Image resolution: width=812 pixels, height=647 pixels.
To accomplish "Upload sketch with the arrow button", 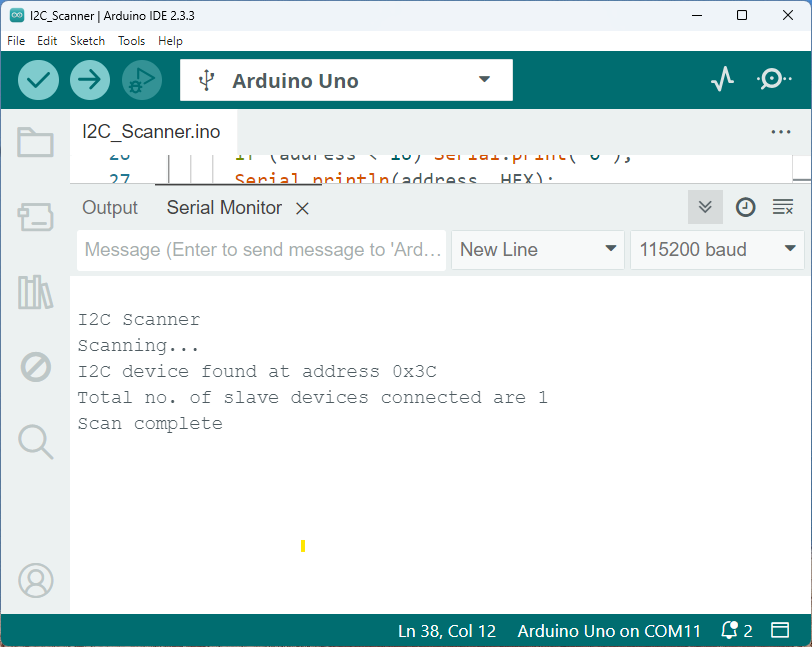I will point(90,80).
